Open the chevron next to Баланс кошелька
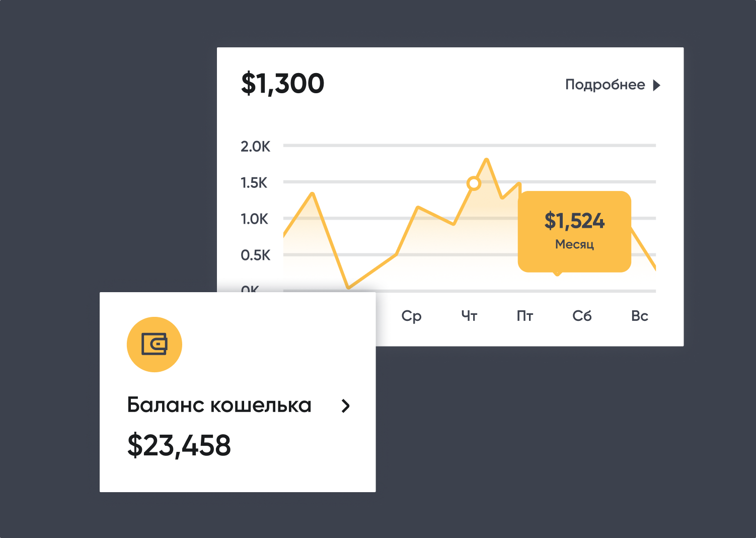The width and height of the screenshot is (756, 538). pyautogui.click(x=345, y=406)
